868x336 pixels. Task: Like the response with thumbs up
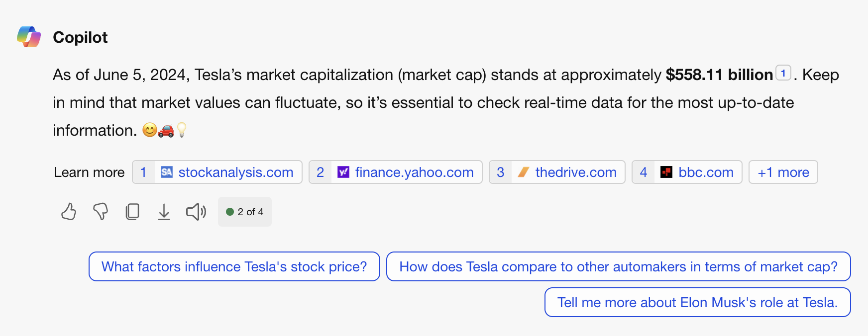point(69,212)
